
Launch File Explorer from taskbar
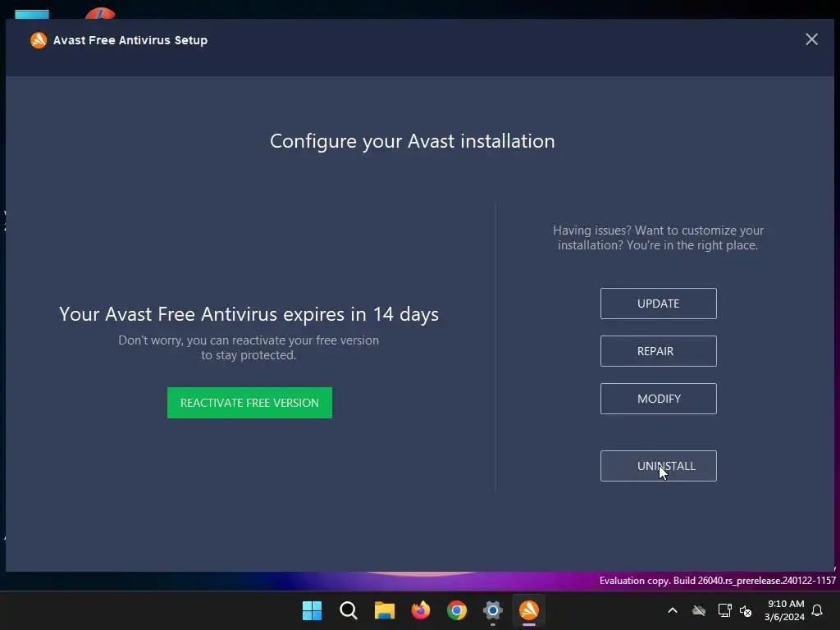[385, 610]
